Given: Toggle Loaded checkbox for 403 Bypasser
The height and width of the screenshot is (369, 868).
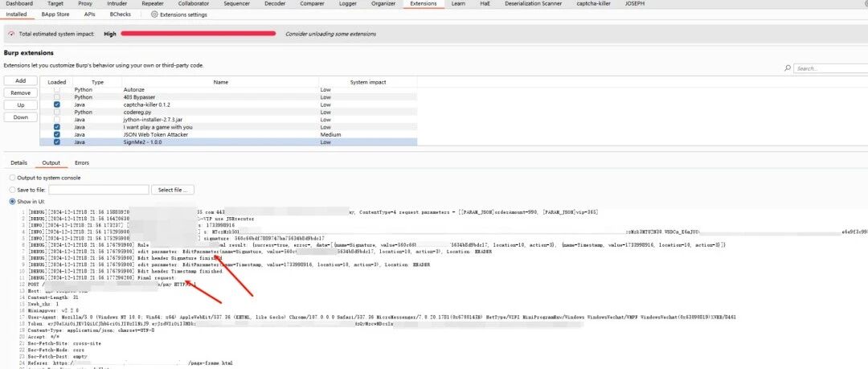Looking at the screenshot, I should tap(56, 97).
